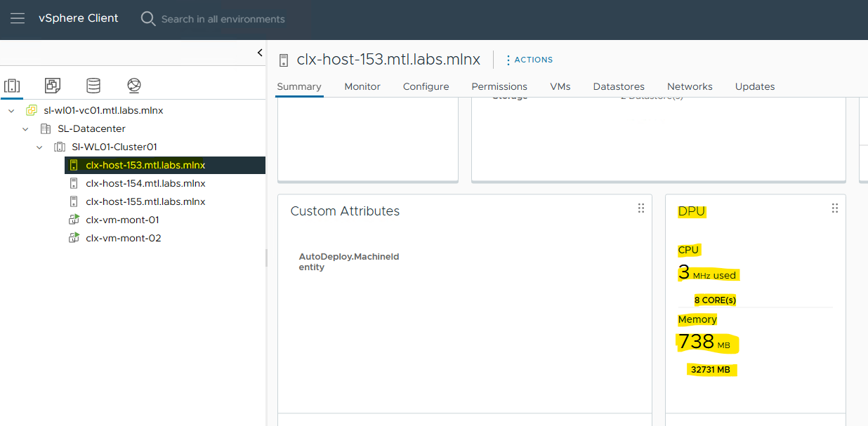Select Sl-WL01-Cluster01 in the inventory tree
This screenshot has width=868, height=426.
click(114, 147)
